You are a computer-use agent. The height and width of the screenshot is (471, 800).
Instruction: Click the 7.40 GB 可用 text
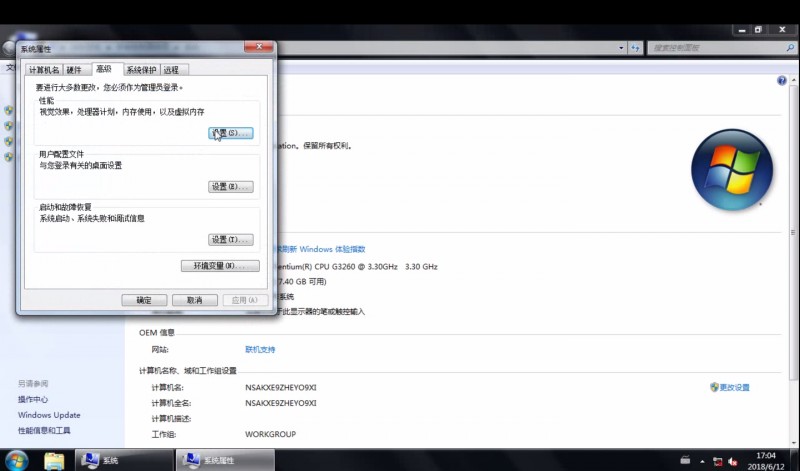302,281
